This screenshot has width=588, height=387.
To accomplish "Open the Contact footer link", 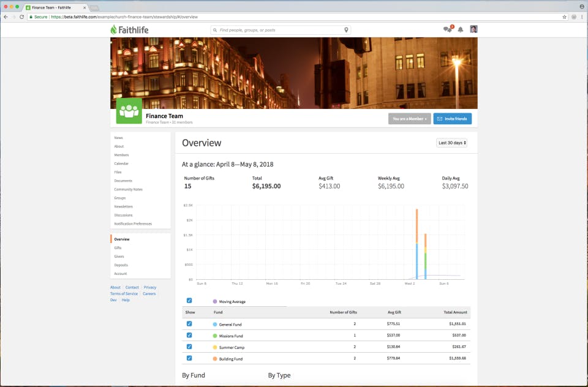I will [132, 288].
